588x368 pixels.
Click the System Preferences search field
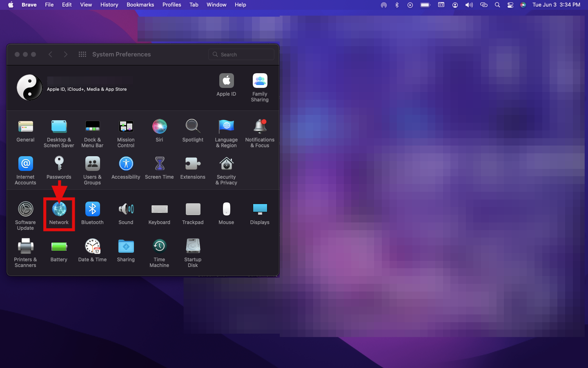coord(241,54)
